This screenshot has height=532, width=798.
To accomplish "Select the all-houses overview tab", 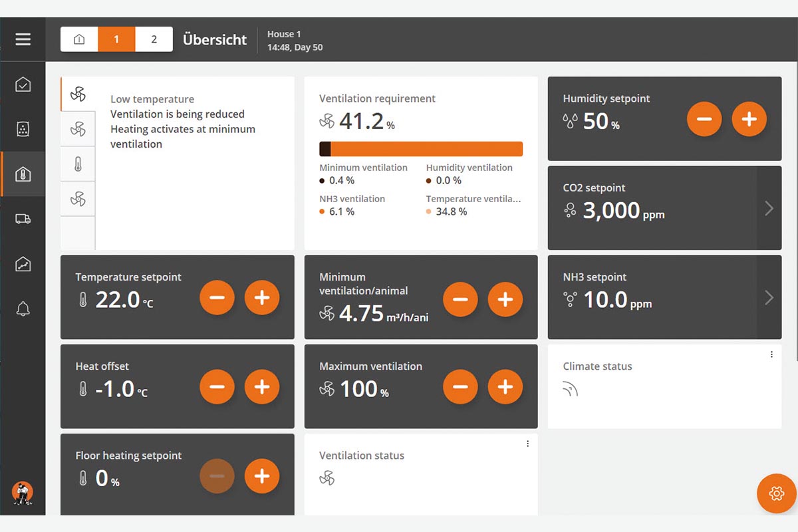I will (x=79, y=39).
